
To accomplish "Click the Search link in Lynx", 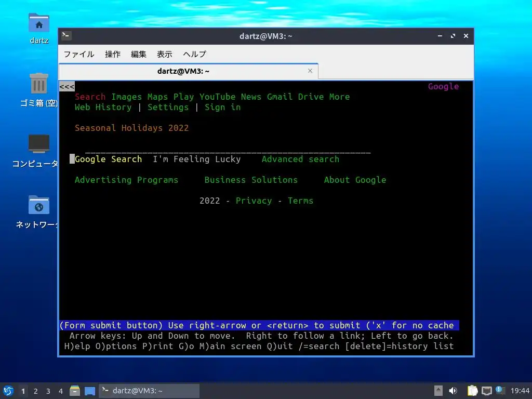I will 90,97.
